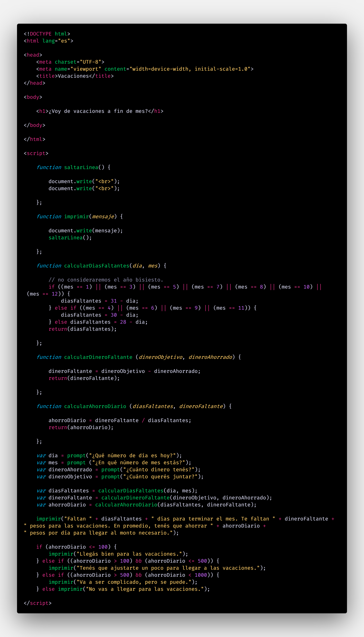
Task: Click the 'function calcularDineroFaltante' declaration
Action: 139,357
